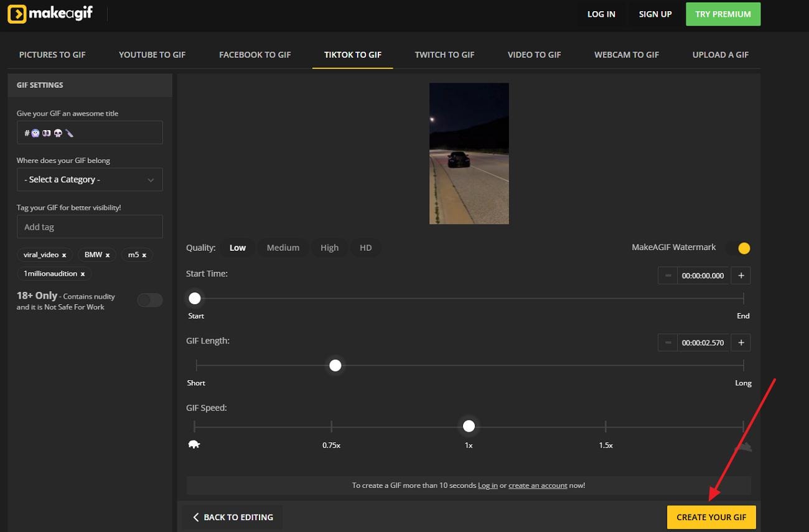Remove the 1millionaudition tag
The width and height of the screenshot is (809, 532).
[82, 274]
